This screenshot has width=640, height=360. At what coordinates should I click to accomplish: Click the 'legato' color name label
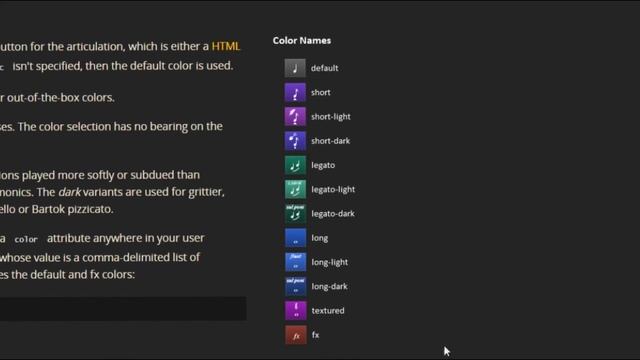323,165
